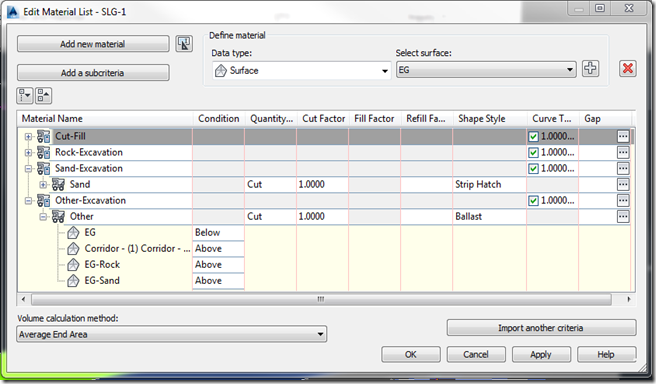Toggle Curve Tolerance checkbox for Sand-Excavation

[x=533, y=169]
